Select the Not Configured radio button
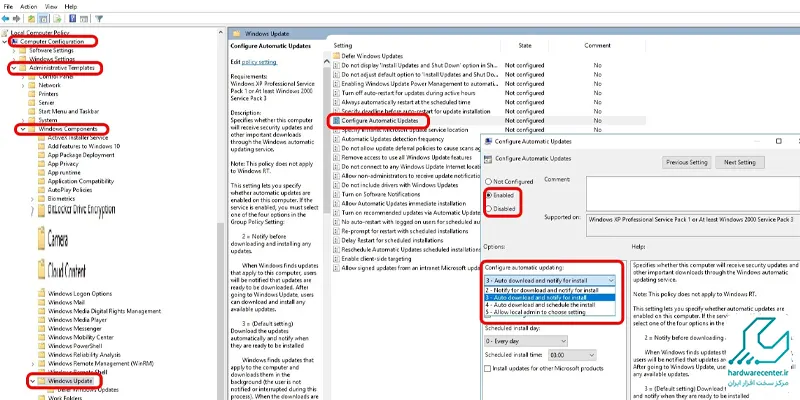Viewport: 800px width, 400px height. 488,182
